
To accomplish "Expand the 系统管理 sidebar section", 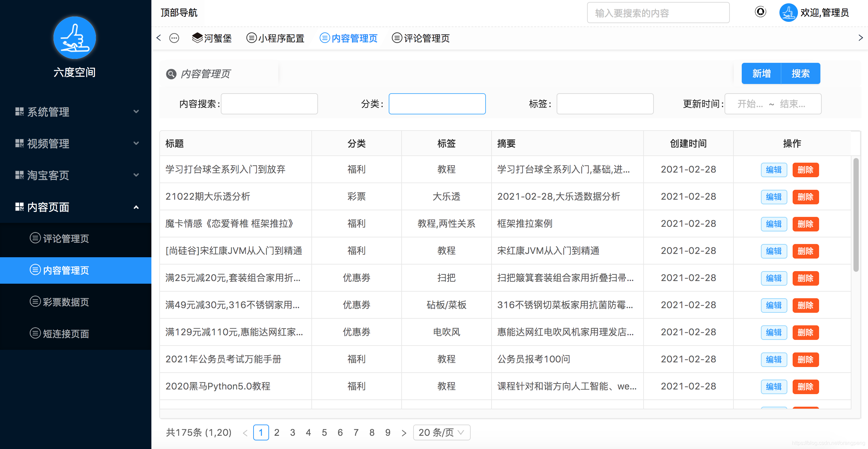I will pos(136,111).
